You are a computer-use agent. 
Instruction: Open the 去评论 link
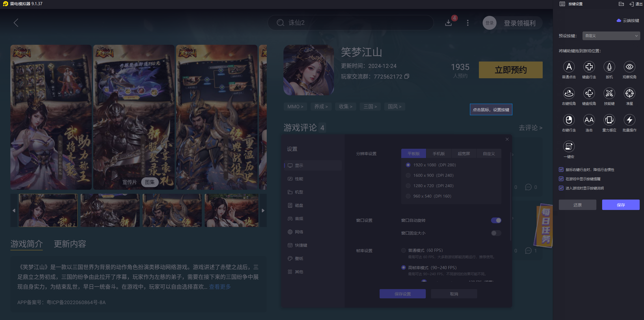pos(531,128)
